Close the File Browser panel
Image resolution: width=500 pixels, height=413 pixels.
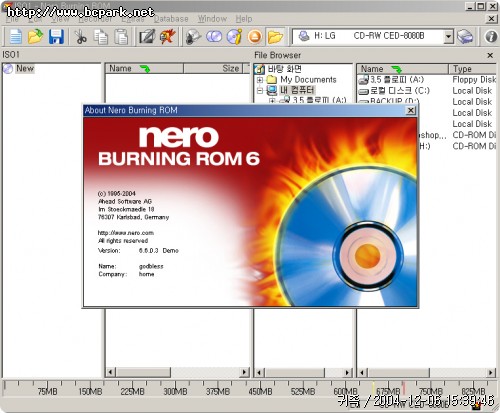[490, 55]
